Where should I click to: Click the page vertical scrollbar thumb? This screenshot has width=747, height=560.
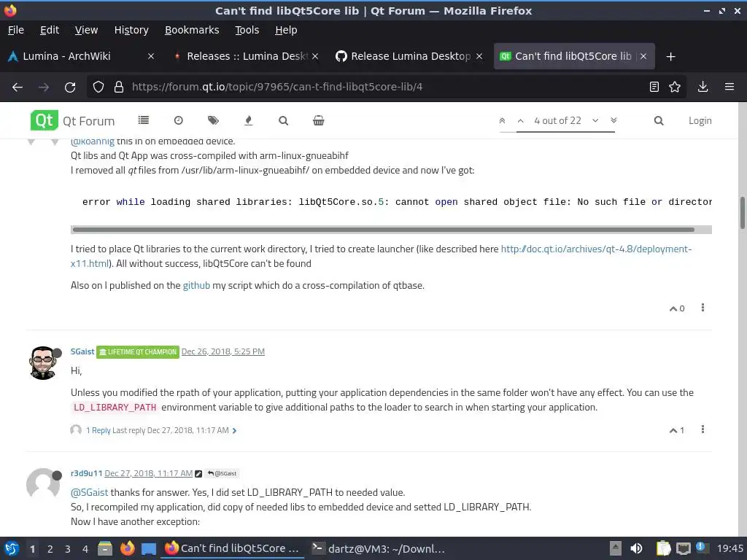coord(742,212)
